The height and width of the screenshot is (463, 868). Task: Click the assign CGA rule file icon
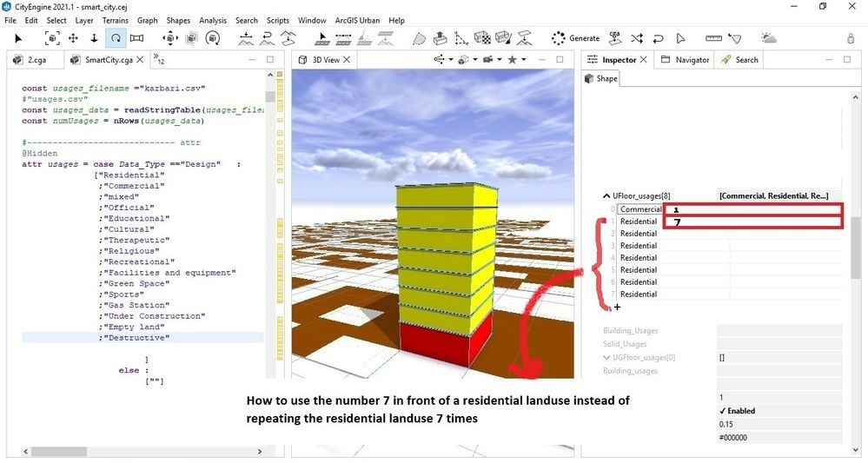click(x=615, y=38)
